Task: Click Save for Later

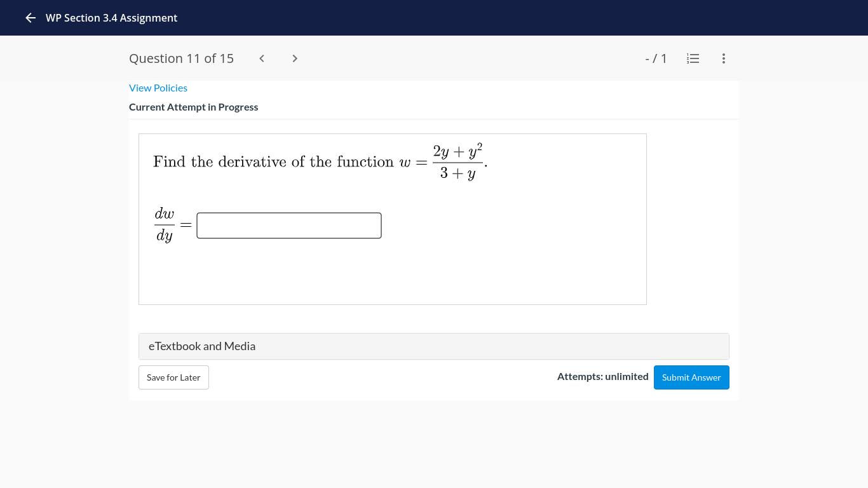Action: (x=173, y=377)
